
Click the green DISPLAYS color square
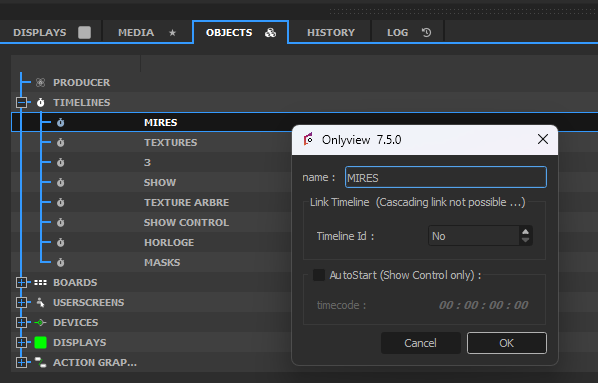pos(40,343)
